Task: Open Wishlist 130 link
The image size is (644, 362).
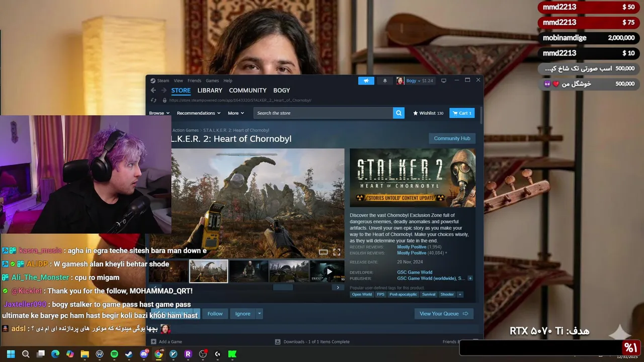Action: click(428, 113)
